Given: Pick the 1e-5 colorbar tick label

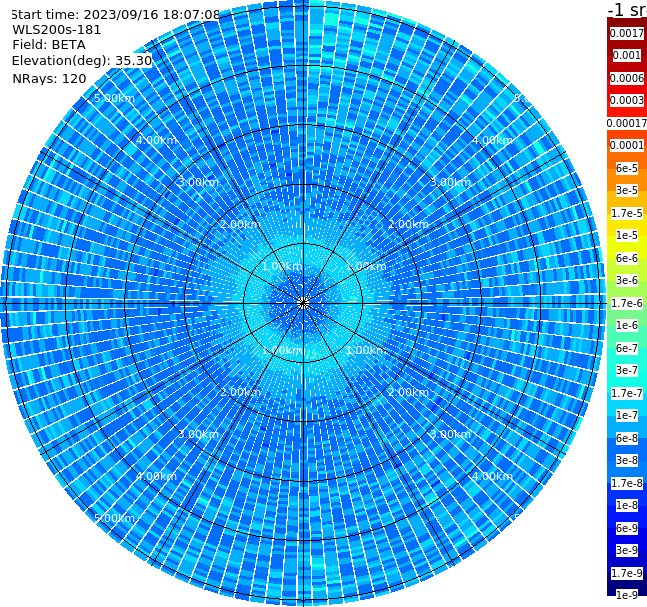Looking at the screenshot, I should point(627,235).
